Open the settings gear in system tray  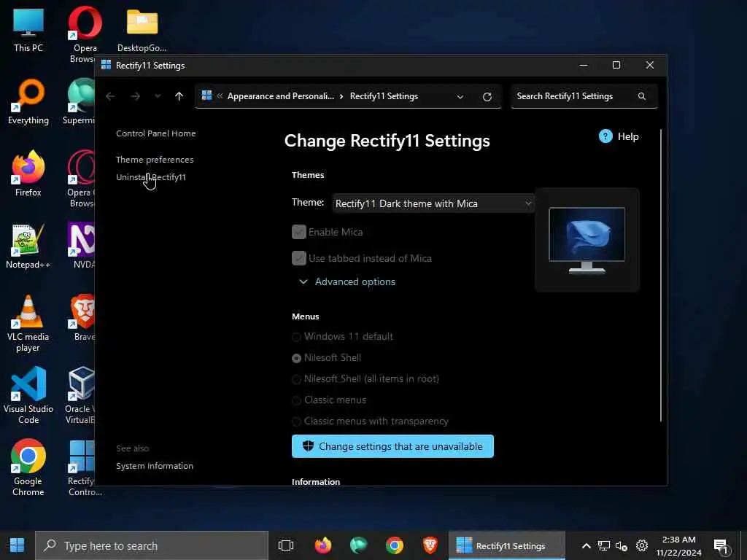(642, 545)
